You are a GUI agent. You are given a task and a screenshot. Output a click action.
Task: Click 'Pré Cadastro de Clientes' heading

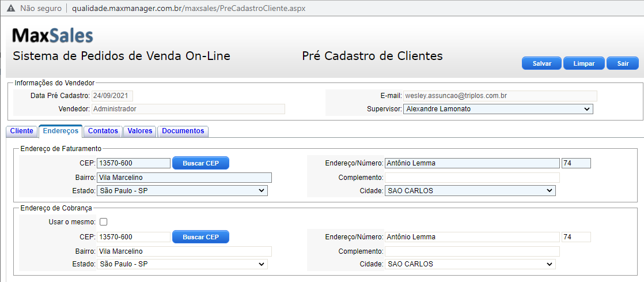pyautogui.click(x=373, y=56)
